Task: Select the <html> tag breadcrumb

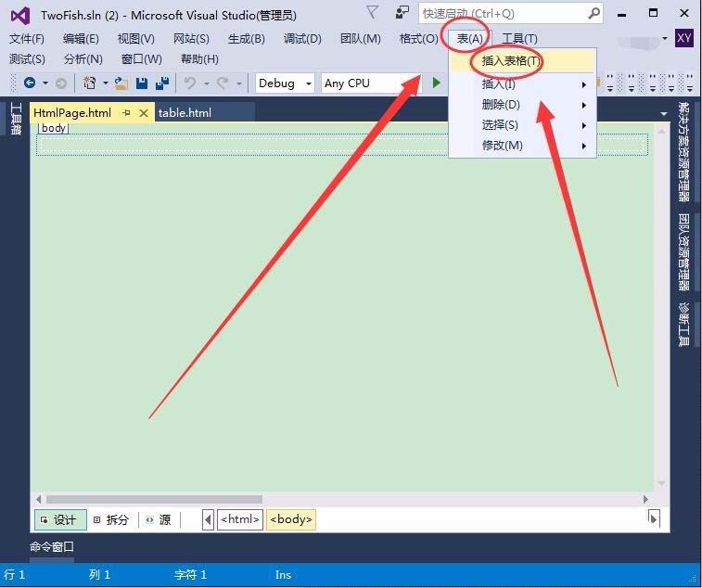Action: pyautogui.click(x=240, y=519)
